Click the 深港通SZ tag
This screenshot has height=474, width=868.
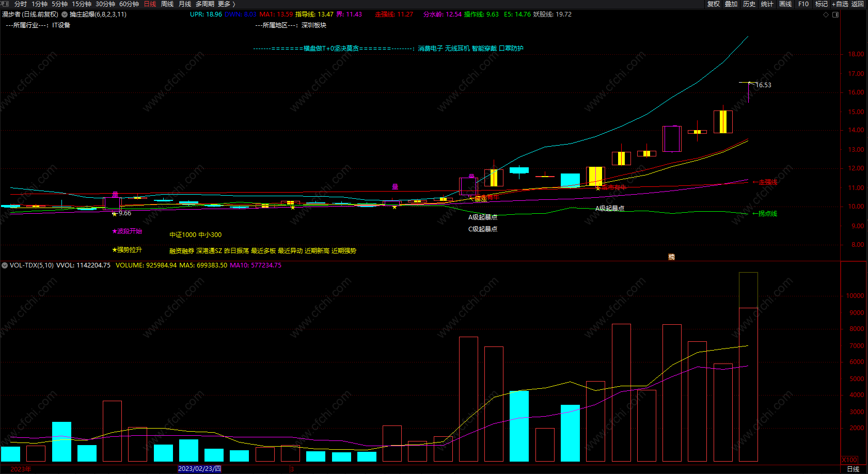(209, 251)
